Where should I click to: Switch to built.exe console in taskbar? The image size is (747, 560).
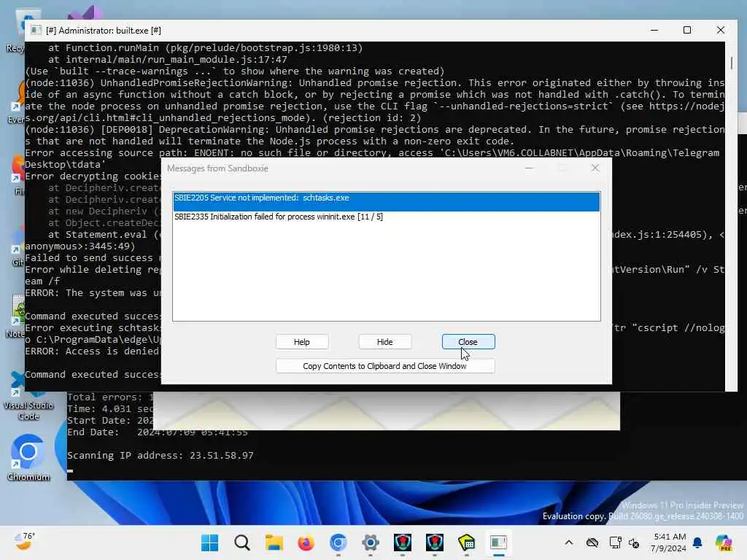pos(499,542)
